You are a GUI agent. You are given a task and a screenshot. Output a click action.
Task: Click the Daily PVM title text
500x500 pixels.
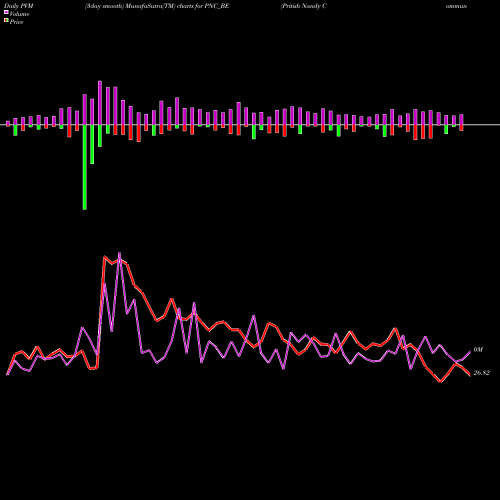click(x=19, y=6)
